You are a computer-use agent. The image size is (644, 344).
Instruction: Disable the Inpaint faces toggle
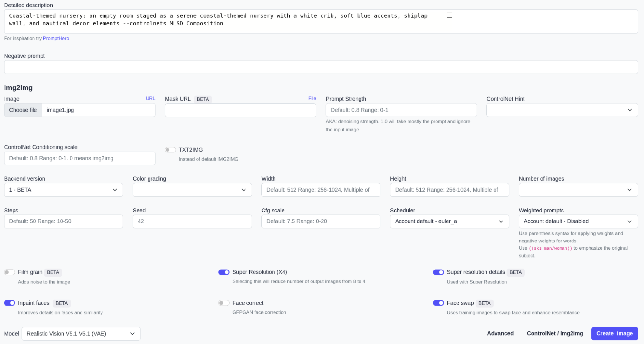[9, 303]
